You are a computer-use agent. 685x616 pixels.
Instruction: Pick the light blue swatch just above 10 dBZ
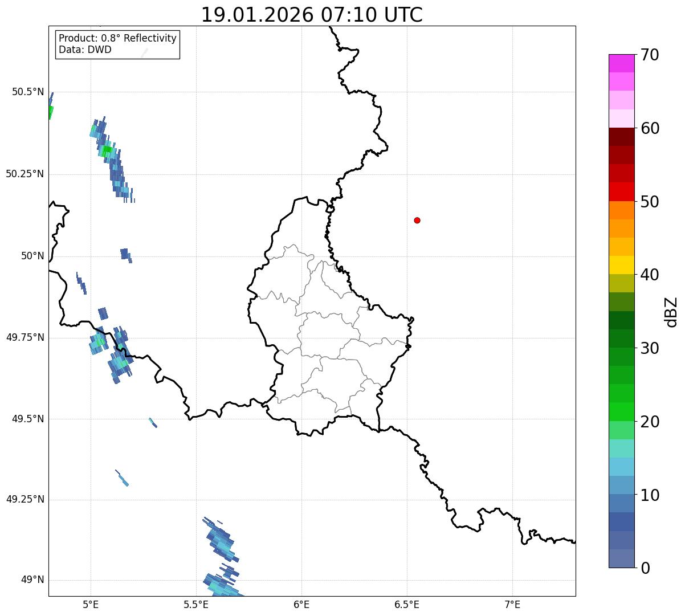[x=621, y=485]
